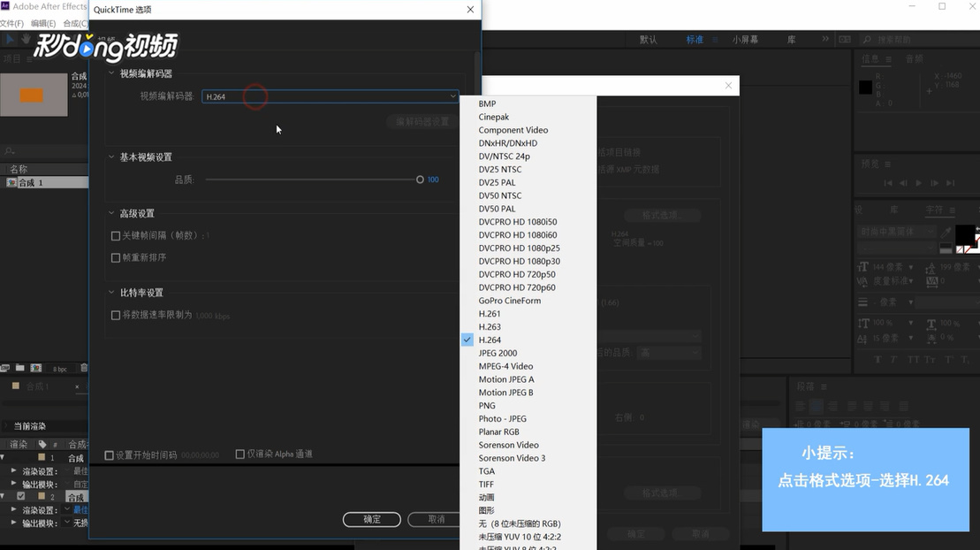Click the 品质 slider handle
The width and height of the screenshot is (980, 550).
[x=420, y=180]
